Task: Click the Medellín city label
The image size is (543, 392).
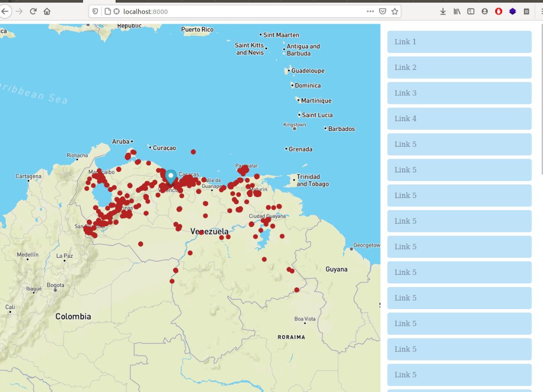Action: pos(28,254)
